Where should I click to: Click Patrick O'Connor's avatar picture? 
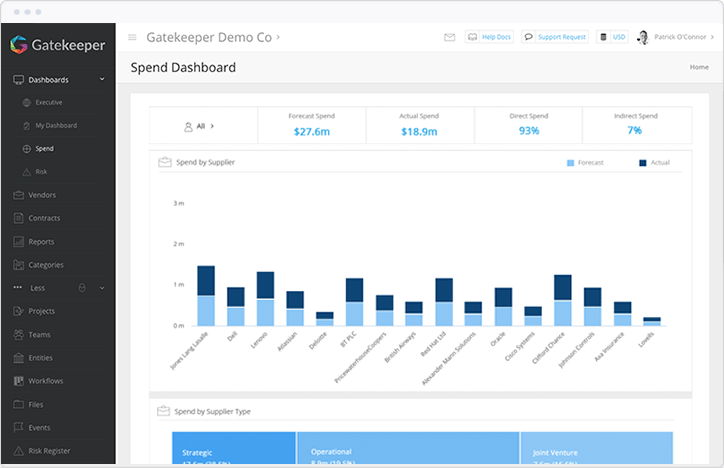[x=643, y=37]
